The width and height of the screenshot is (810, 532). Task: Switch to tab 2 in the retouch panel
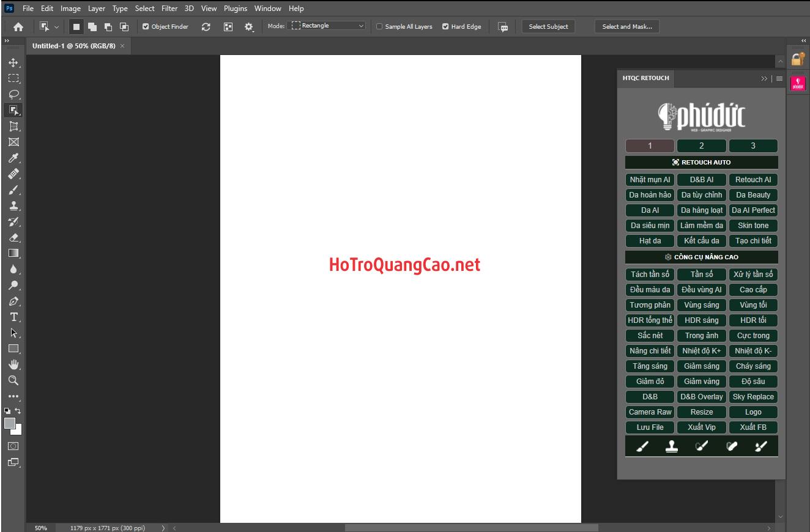coord(701,146)
